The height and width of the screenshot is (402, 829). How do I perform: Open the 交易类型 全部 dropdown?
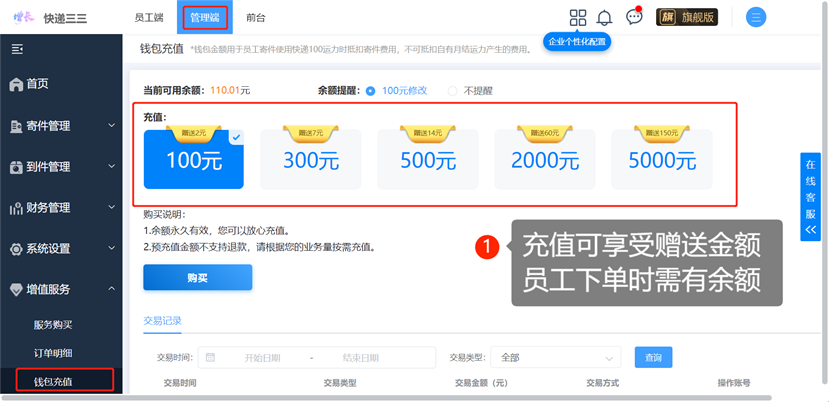556,358
